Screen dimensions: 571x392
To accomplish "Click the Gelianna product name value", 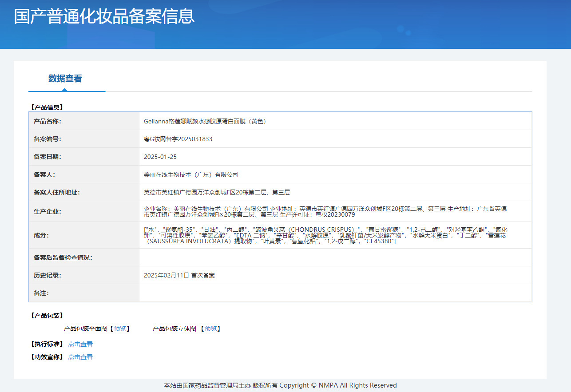I will click(x=205, y=121).
